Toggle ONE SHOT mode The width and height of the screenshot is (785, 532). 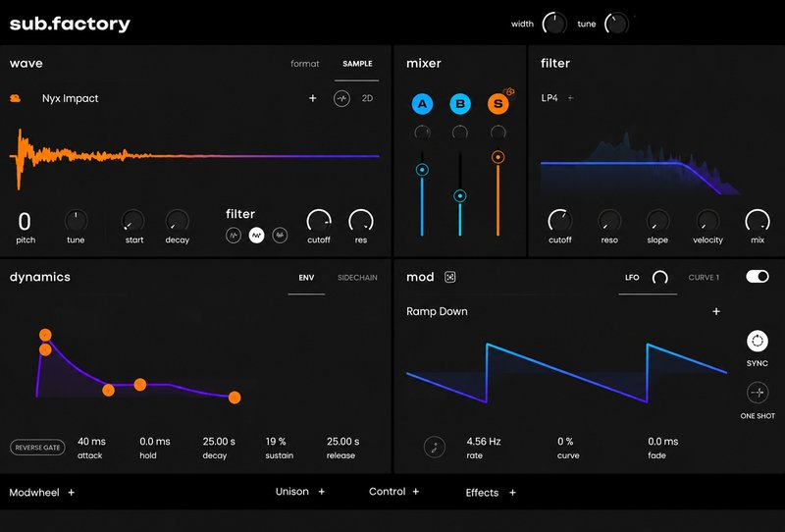758,393
